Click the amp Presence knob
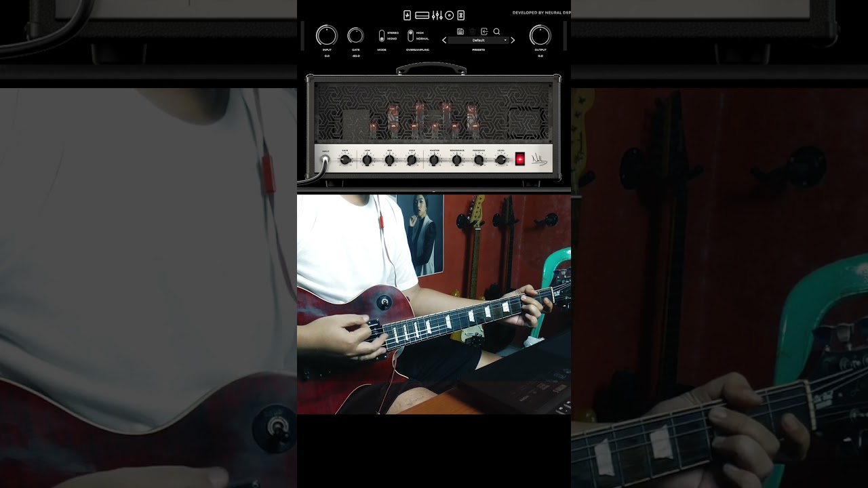 pyautogui.click(x=479, y=160)
